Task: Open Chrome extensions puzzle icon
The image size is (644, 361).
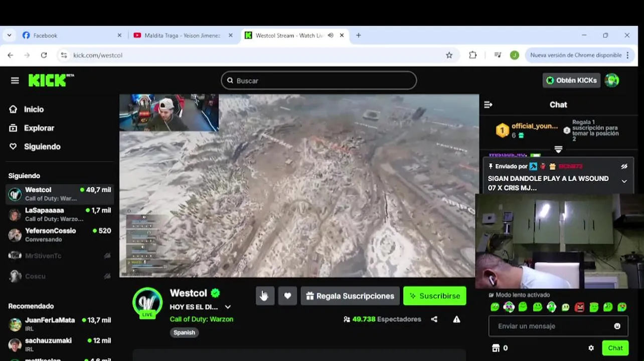Action: [472, 55]
